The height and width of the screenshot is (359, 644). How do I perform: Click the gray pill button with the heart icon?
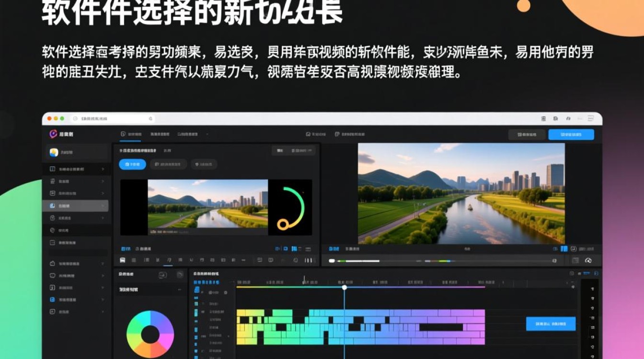[204, 164]
